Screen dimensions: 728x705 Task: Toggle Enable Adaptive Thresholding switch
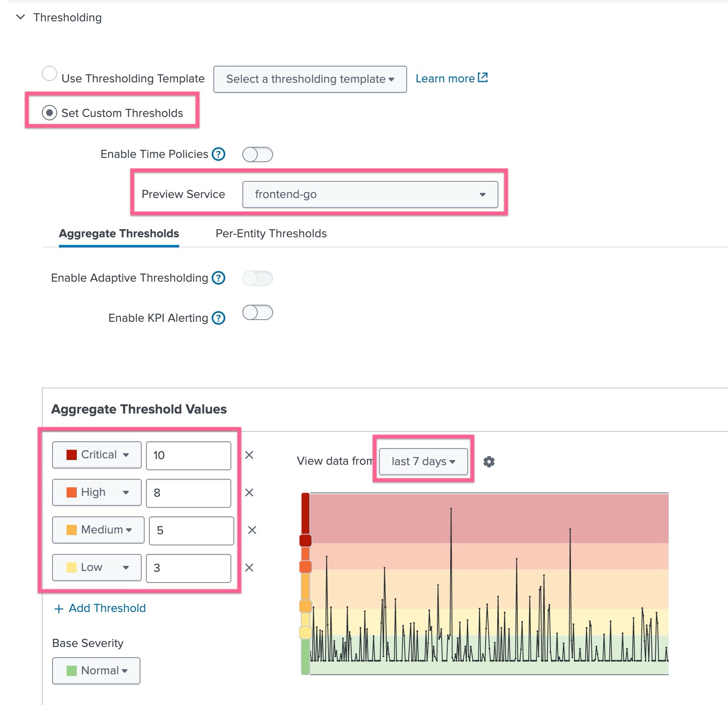click(257, 278)
